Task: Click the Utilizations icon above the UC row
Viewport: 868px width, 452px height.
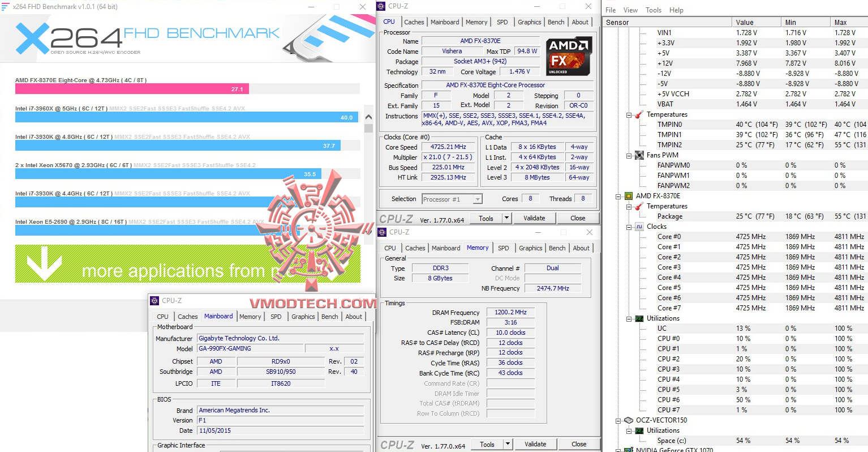Action: (x=639, y=318)
